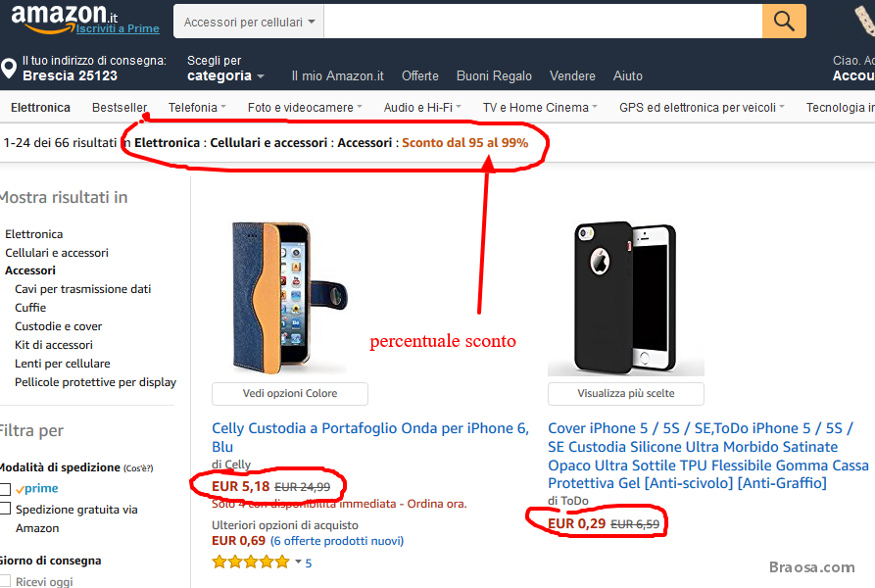Select the Bestseller navigation tab
This screenshot has width=875, height=588.
pos(120,108)
